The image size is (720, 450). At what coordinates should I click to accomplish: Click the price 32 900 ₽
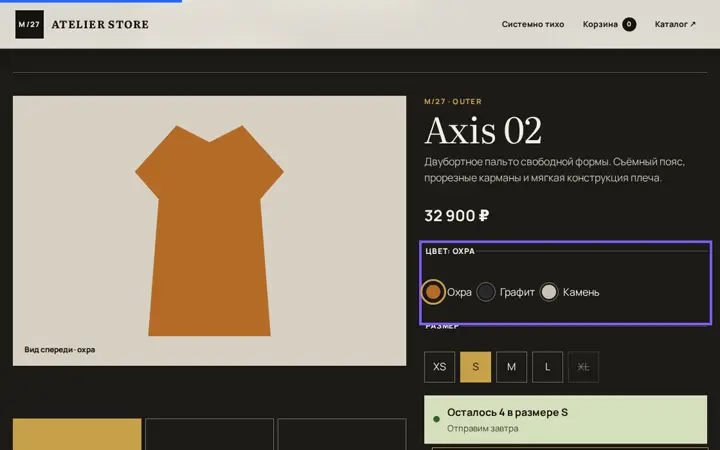(x=456, y=216)
